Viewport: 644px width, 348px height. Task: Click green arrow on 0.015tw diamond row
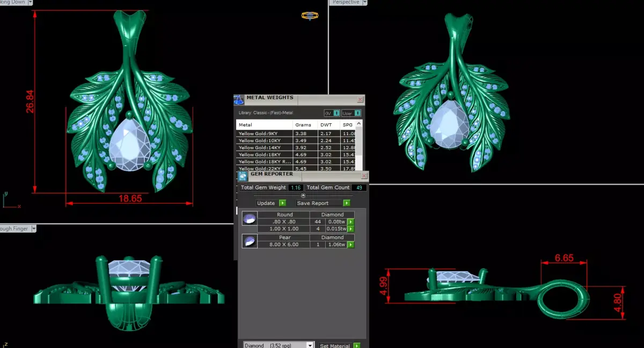[351, 229]
